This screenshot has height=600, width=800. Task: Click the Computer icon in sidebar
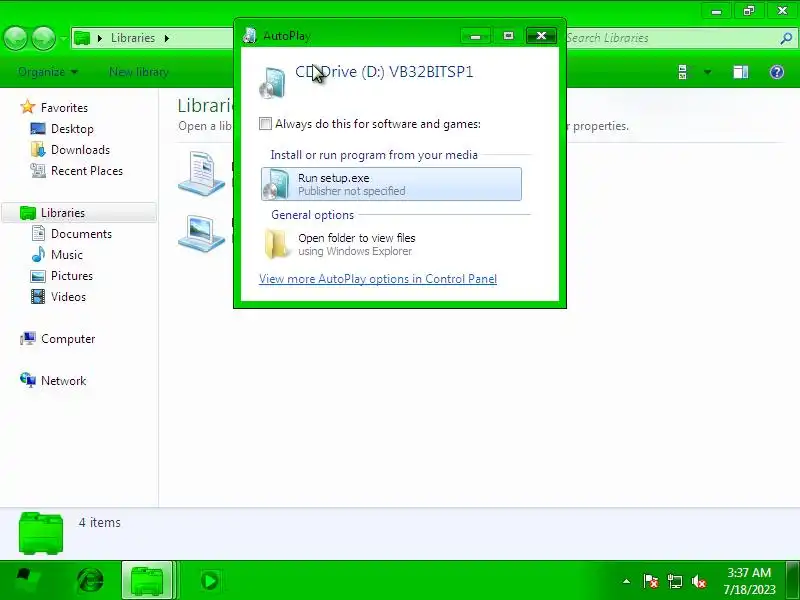point(28,338)
